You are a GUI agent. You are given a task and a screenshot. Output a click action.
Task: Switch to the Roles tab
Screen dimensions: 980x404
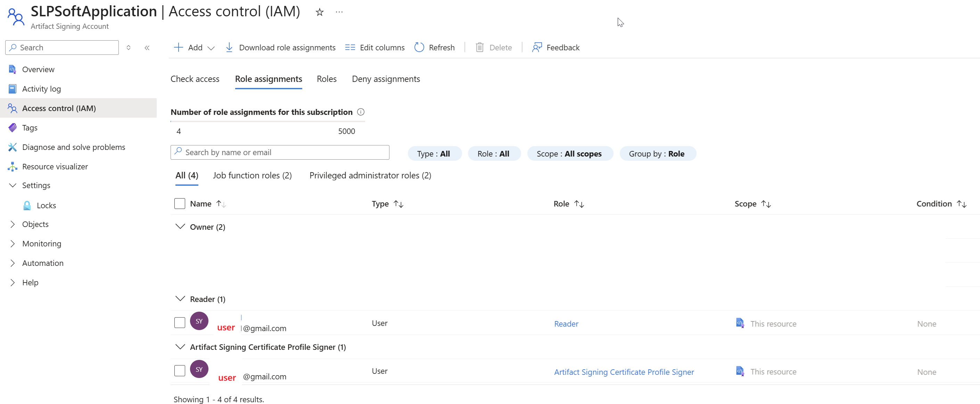(327, 79)
